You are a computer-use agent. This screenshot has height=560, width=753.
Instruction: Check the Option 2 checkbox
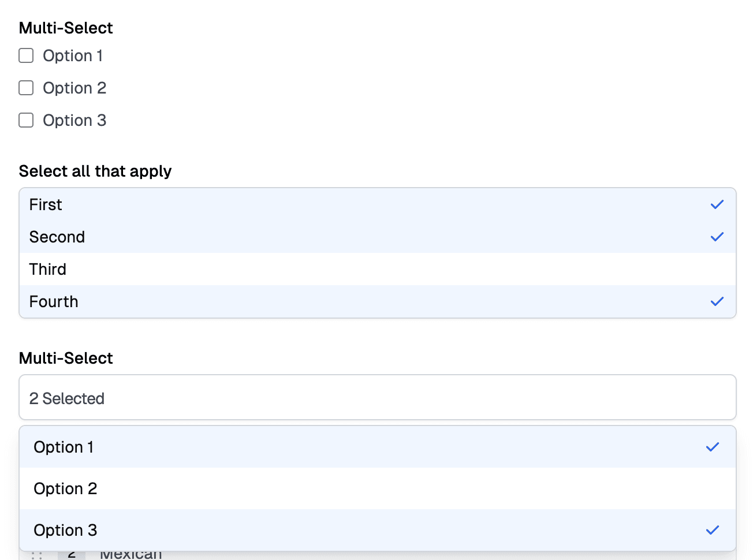[x=26, y=88]
